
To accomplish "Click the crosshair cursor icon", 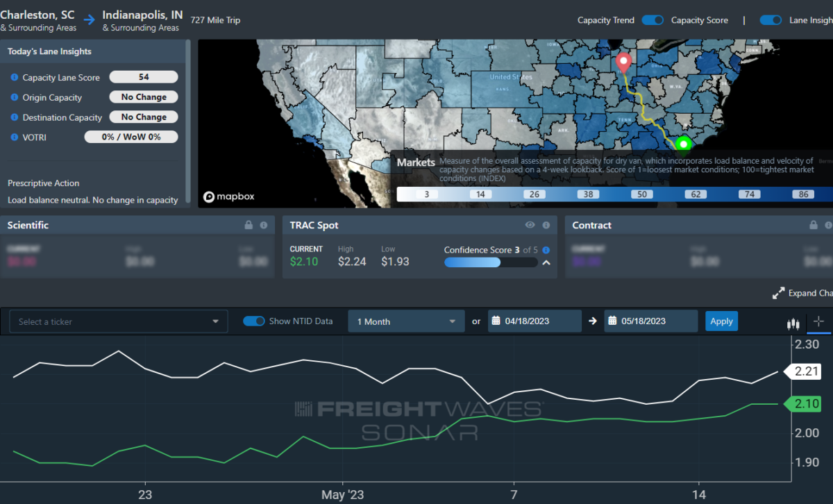I will point(819,321).
